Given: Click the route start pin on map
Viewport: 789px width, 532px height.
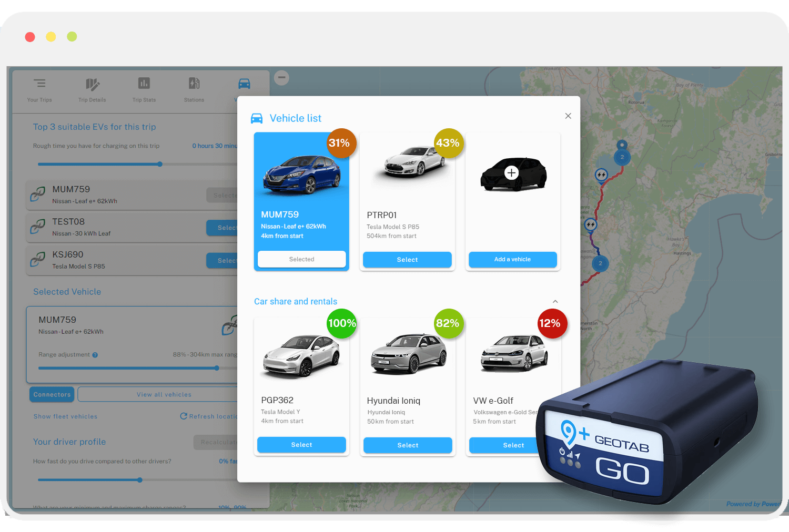Looking at the screenshot, I should point(622,145).
